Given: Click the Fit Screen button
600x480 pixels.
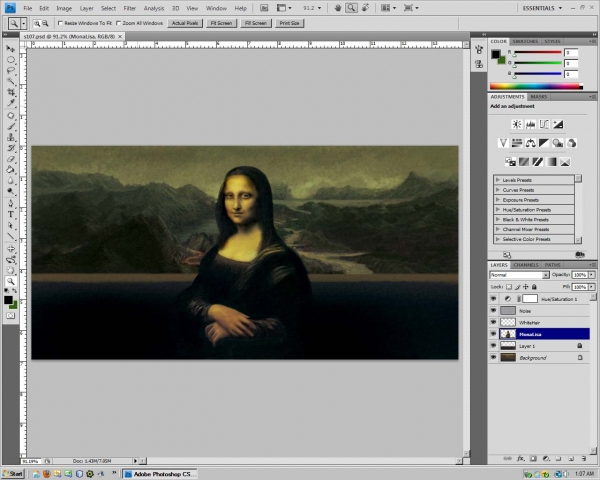Looking at the screenshot, I should tap(221, 23).
